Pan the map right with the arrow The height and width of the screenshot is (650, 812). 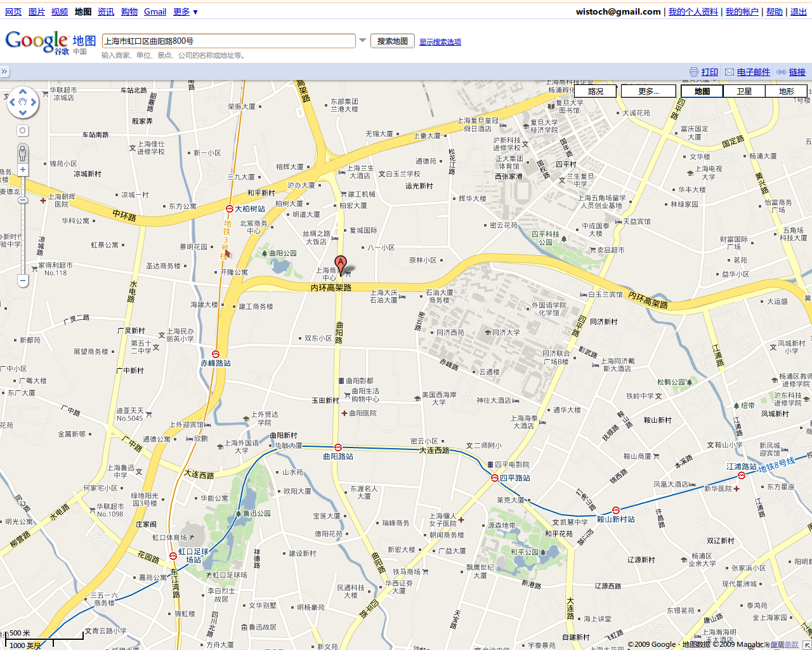[x=34, y=102]
